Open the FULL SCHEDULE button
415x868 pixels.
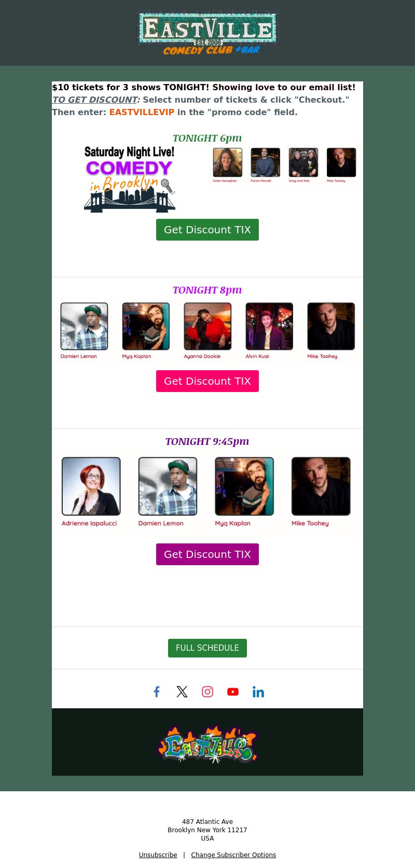tap(208, 648)
